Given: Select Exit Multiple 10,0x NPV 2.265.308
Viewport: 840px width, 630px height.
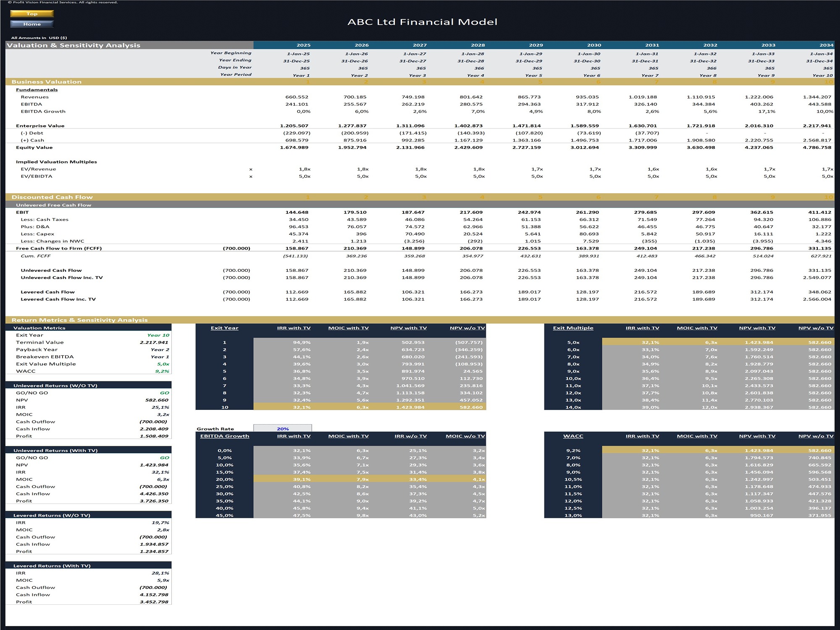Looking at the screenshot, I should coord(759,378).
